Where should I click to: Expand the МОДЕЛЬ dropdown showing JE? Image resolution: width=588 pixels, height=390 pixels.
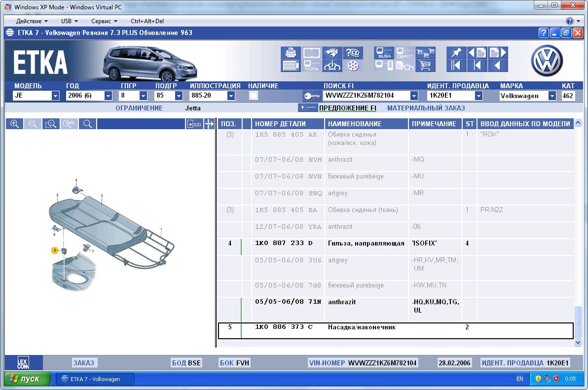pyautogui.click(x=56, y=96)
